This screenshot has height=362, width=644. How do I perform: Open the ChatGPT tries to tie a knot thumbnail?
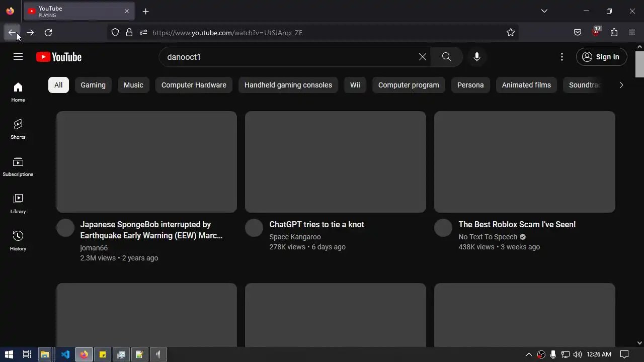[336, 162]
